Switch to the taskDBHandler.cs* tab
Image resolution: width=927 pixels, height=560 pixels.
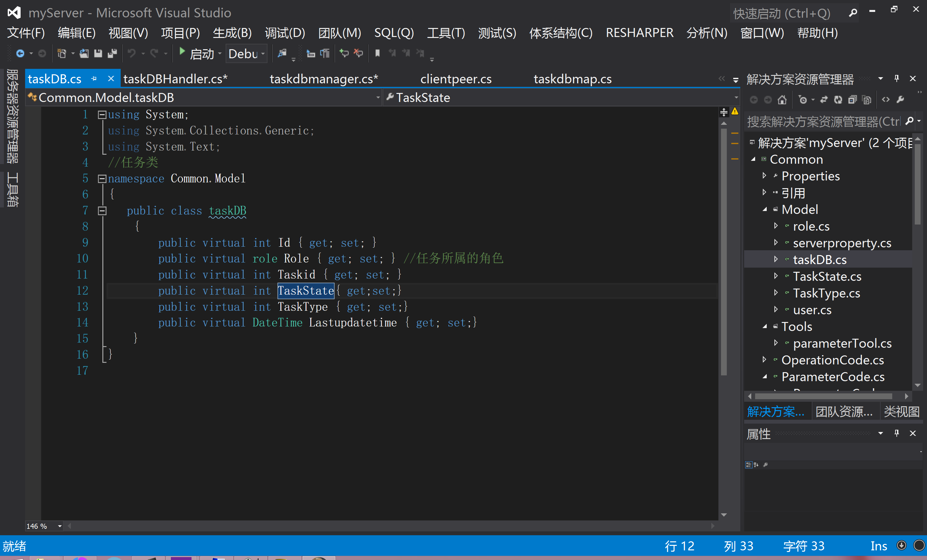[x=175, y=79]
